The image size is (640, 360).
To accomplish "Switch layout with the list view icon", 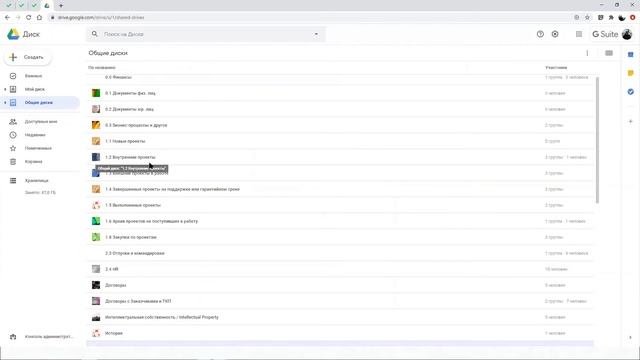I will coord(609,53).
